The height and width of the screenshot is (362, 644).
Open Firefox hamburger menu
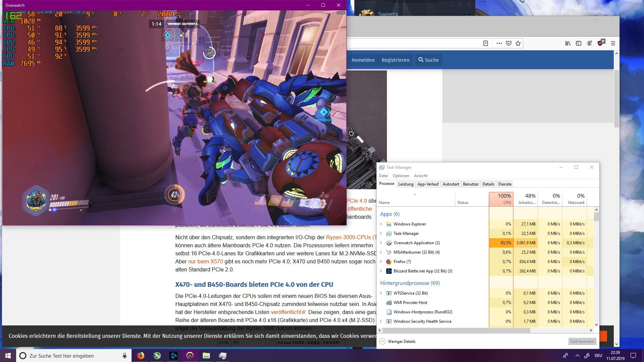coord(613,43)
